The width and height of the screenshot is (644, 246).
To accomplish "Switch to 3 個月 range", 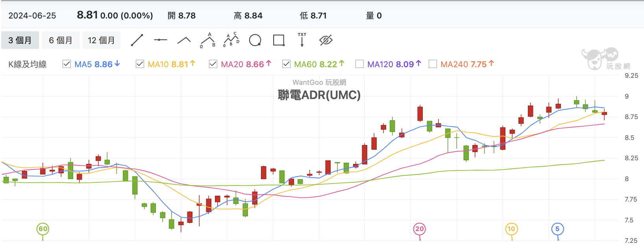I will [20, 40].
